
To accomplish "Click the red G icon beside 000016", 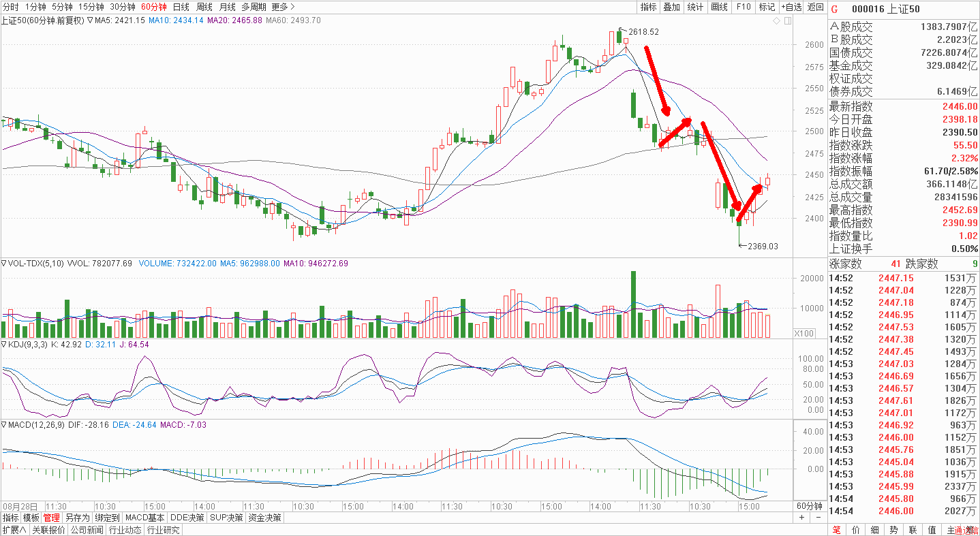I will (x=834, y=8).
